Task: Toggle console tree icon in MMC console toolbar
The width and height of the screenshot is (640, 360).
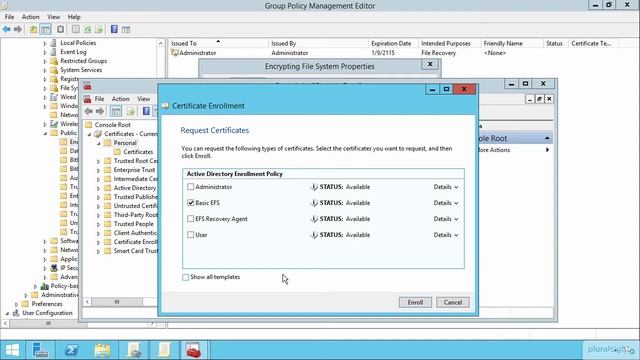Action: (x=116, y=111)
